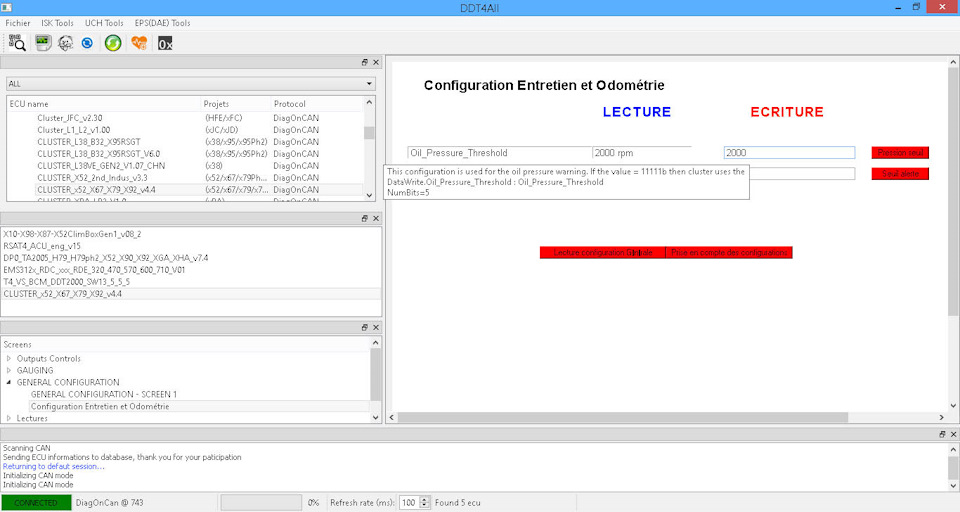Float the log output panel
Screen dimensions: 960x512
[x=942, y=434]
